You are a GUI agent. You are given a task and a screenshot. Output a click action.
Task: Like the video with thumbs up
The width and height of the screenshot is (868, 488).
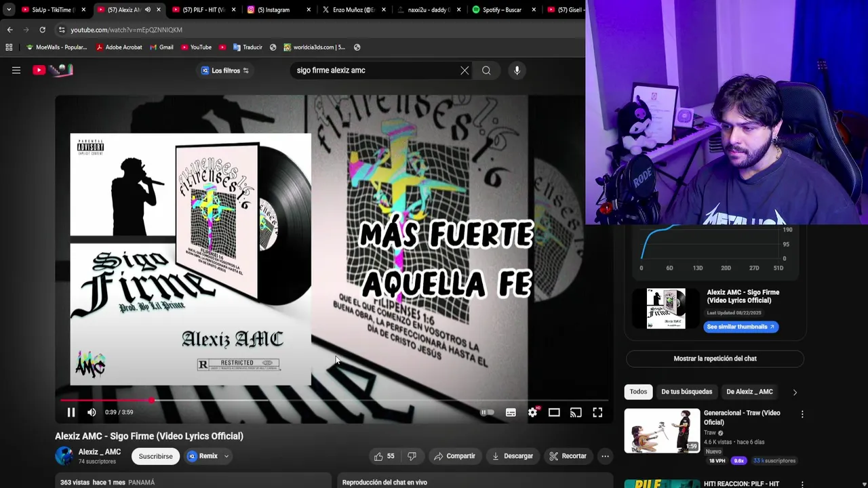click(x=384, y=456)
